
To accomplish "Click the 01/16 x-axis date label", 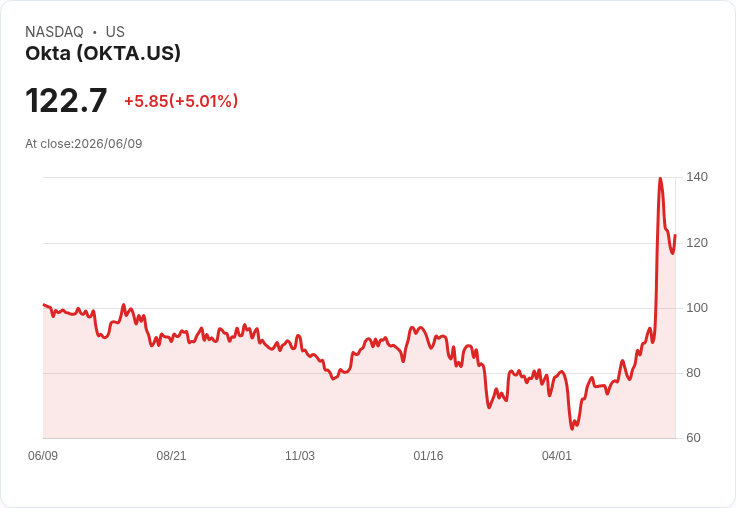I will (x=428, y=456).
